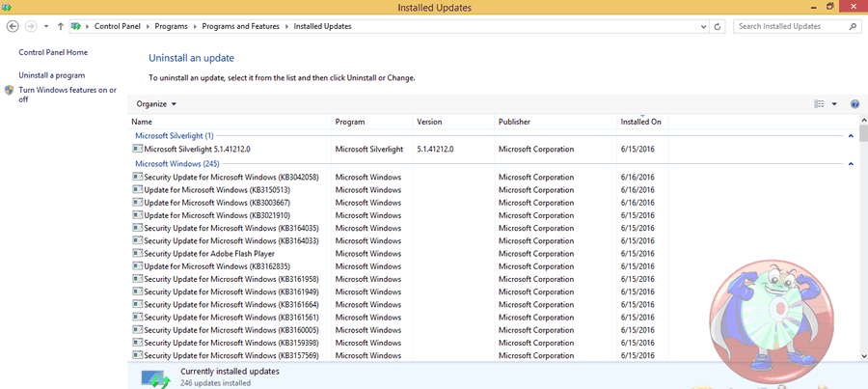
Task: Click the Help question mark icon
Action: [854, 104]
